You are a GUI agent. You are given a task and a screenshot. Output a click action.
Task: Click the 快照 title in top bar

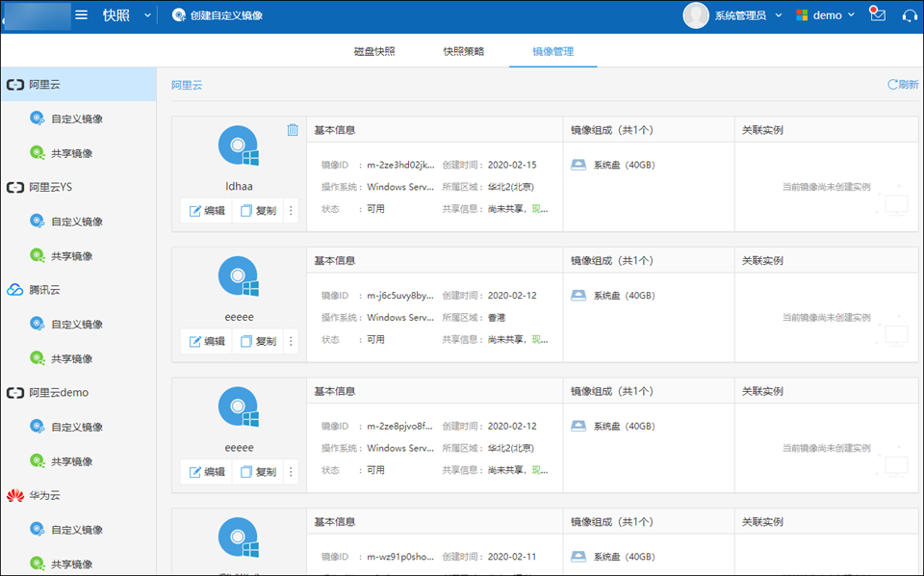(116, 15)
